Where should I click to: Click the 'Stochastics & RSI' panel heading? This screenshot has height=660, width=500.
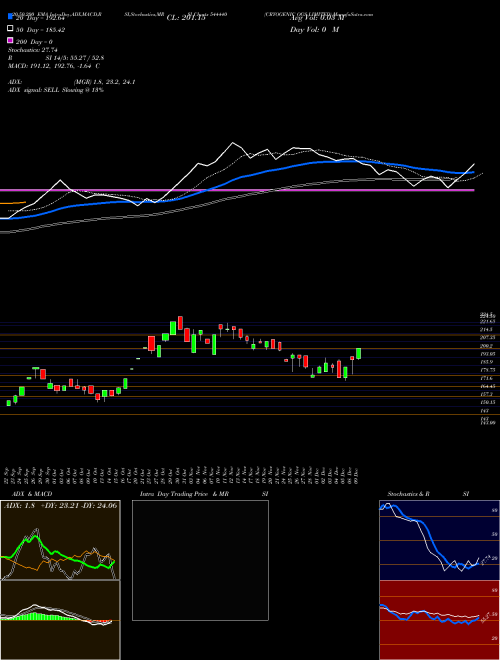pyautogui.click(x=428, y=494)
